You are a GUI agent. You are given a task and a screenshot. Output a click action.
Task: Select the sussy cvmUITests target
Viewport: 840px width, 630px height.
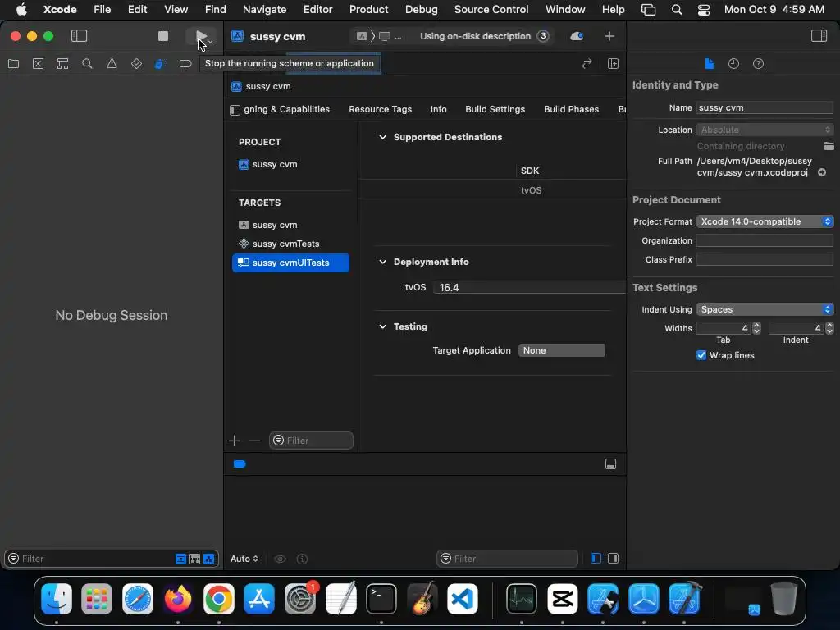click(x=290, y=262)
